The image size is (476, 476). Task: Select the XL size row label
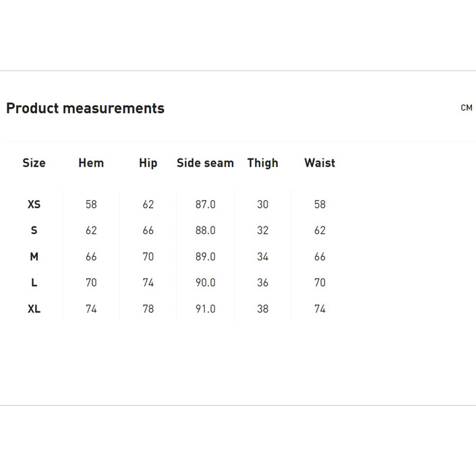[x=34, y=309]
